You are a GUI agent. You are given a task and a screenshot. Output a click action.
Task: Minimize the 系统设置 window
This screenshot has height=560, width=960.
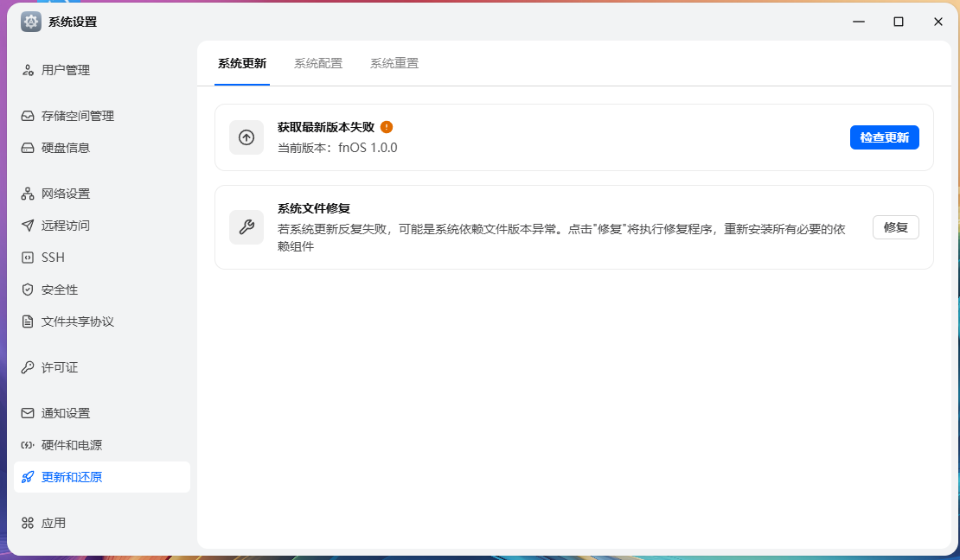click(859, 22)
